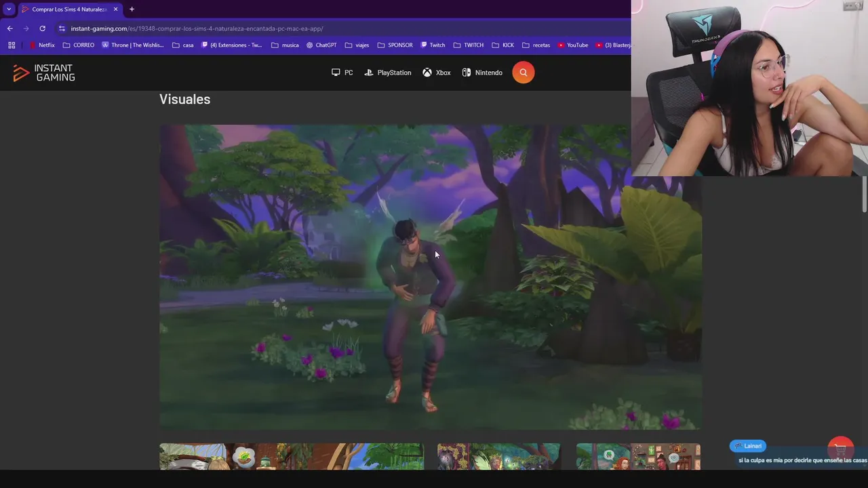Click the Visuales section heading
Viewport: 868px width, 488px height.
(184, 99)
